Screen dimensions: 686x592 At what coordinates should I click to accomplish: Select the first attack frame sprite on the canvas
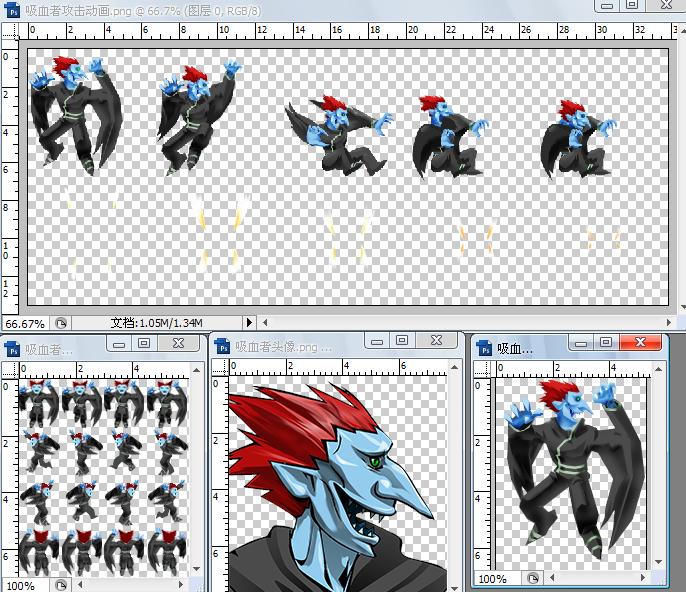point(77,115)
